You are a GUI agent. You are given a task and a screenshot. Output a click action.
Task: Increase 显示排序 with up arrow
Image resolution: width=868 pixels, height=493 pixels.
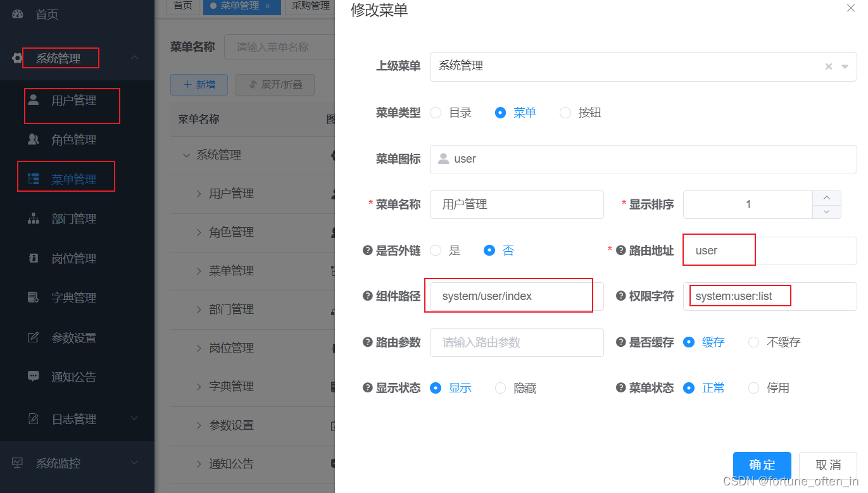(x=827, y=197)
